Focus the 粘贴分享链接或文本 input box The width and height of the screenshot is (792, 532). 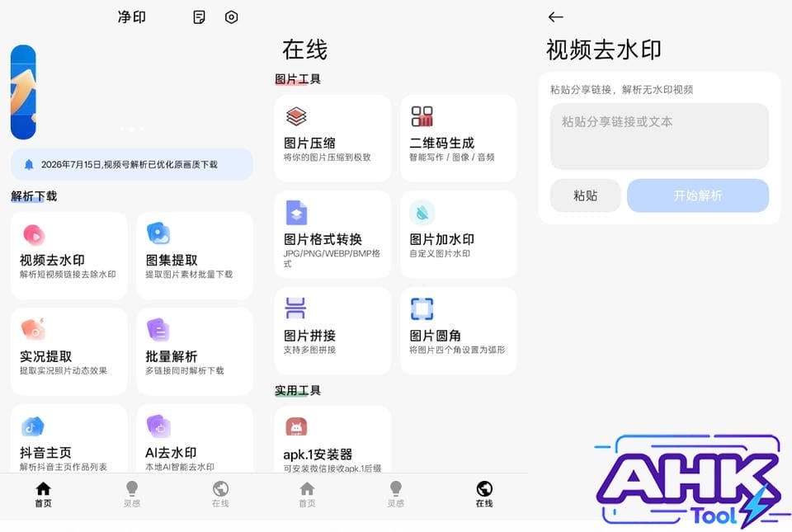coord(659,136)
